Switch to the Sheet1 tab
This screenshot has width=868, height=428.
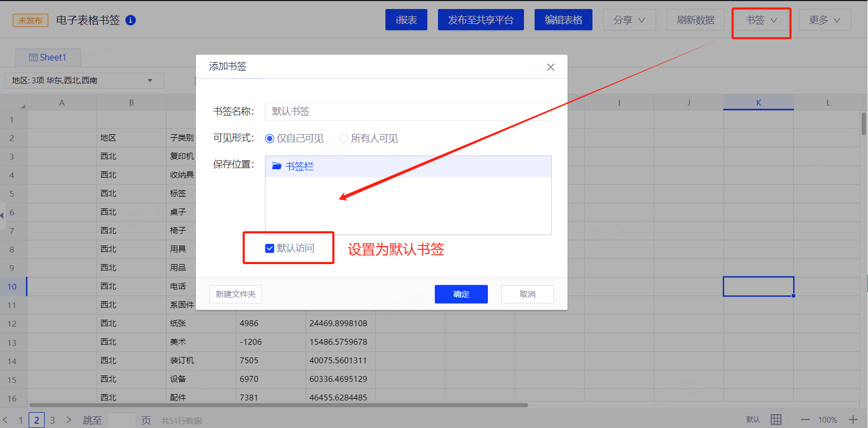point(48,57)
